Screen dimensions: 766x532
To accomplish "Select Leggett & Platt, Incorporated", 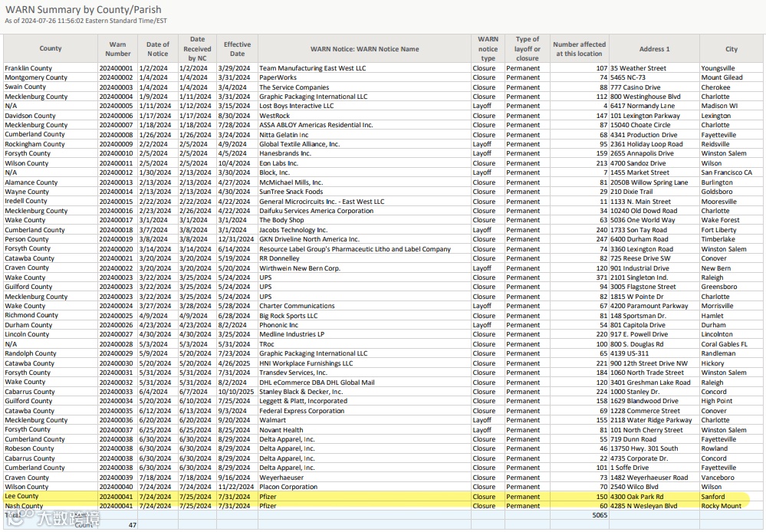I will pyautogui.click(x=303, y=401).
